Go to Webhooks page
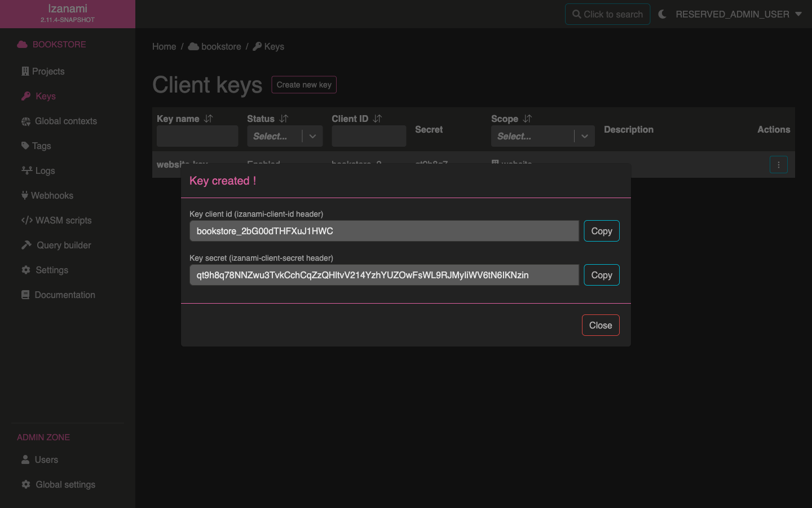This screenshot has width=812, height=508. coord(52,195)
